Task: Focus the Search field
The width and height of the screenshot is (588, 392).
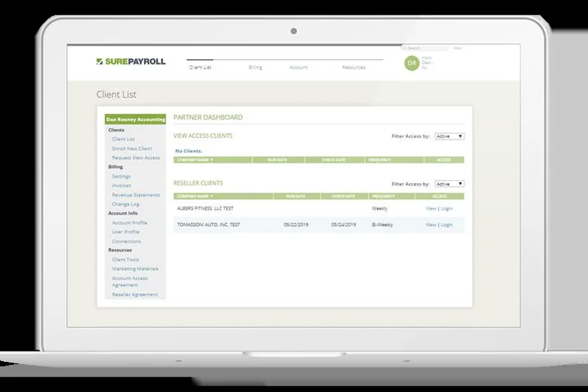Action: (425, 48)
